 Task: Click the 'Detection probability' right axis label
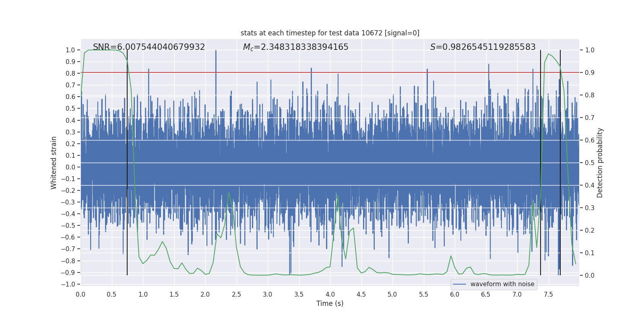(600, 163)
